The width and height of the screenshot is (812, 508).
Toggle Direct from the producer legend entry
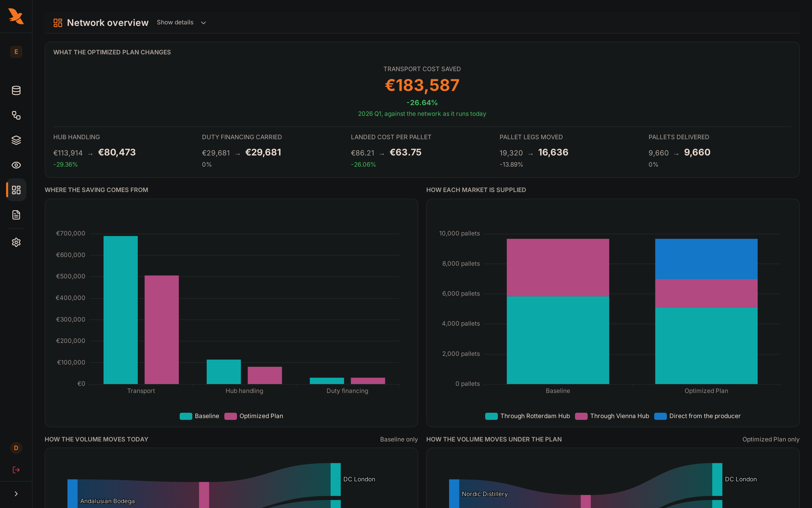(697, 416)
